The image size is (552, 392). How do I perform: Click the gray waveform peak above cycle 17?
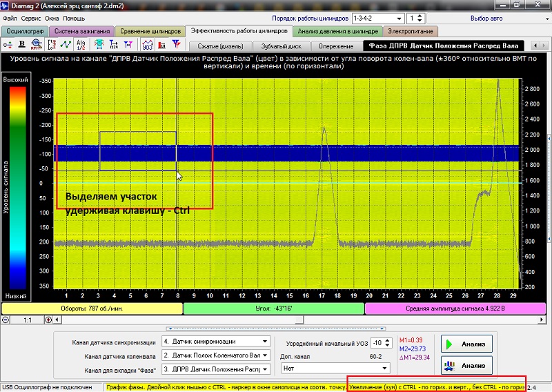coord(324,128)
